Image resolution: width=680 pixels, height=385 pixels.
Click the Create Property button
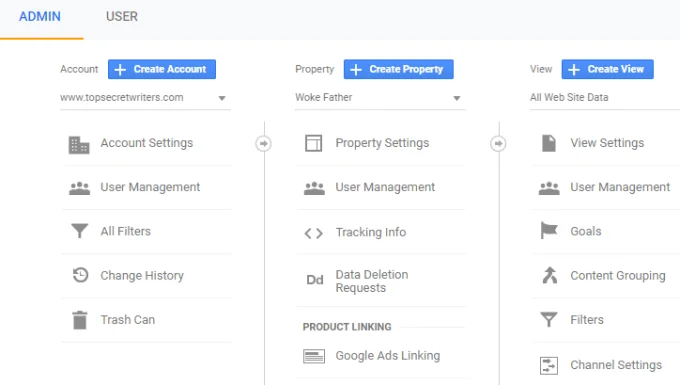(x=399, y=69)
